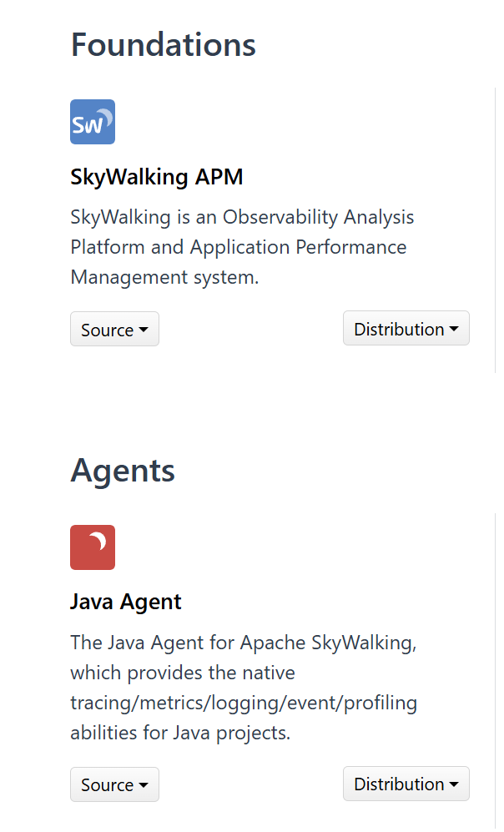Click the blue SkyWalking APM logo icon
The height and width of the screenshot is (832, 504).
pos(93,122)
